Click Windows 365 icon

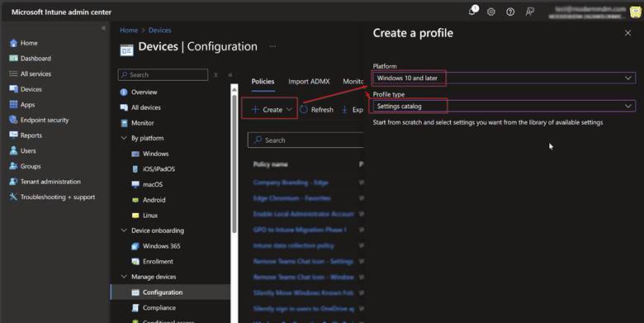coord(135,246)
